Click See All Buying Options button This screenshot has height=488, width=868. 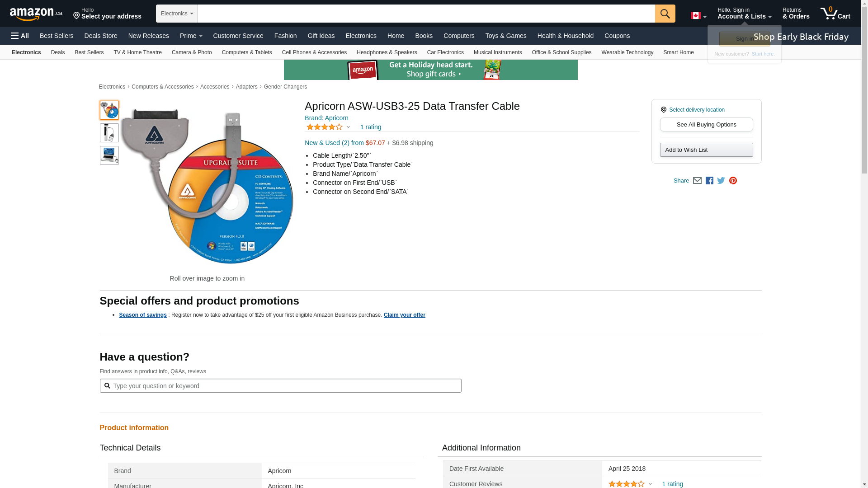pos(706,125)
